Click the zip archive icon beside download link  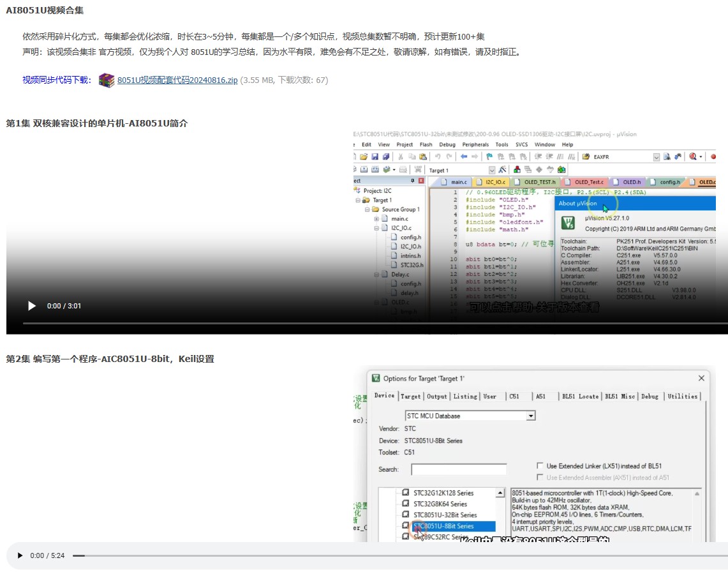(x=107, y=80)
